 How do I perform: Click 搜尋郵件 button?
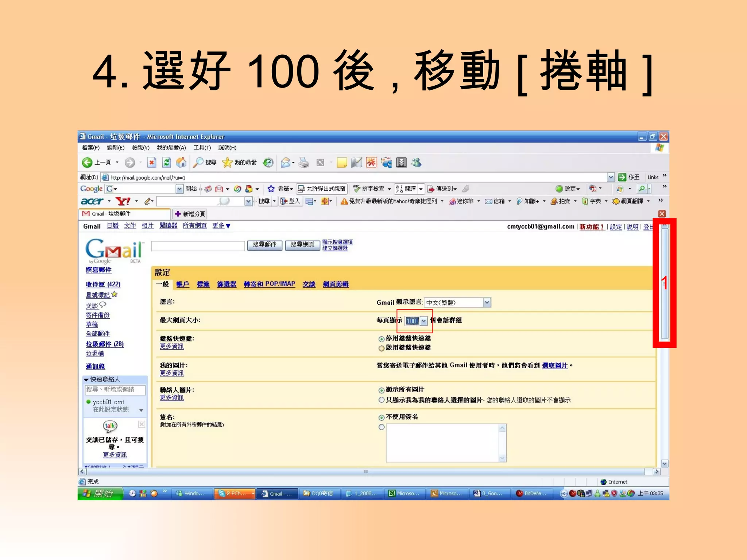click(x=264, y=245)
